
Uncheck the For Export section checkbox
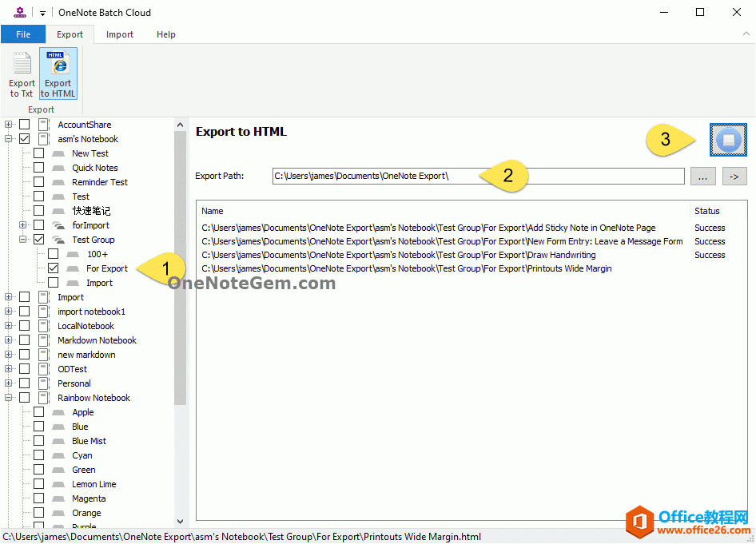(x=52, y=268)
